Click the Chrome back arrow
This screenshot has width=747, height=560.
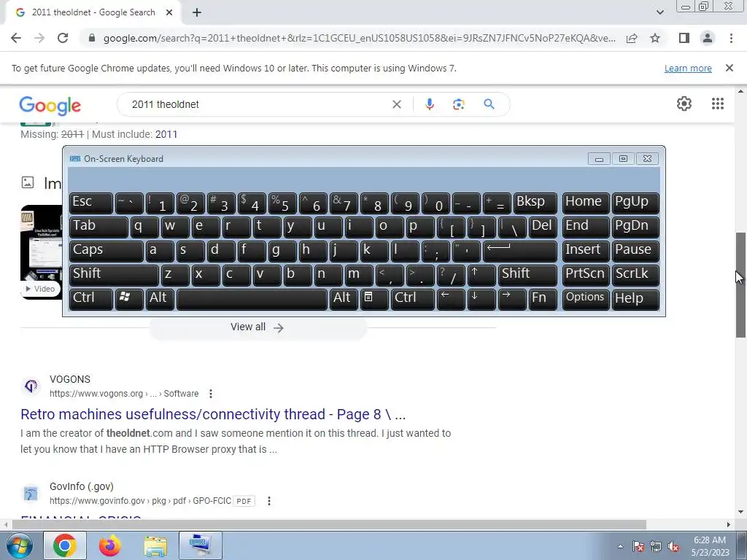coord(16,38)
